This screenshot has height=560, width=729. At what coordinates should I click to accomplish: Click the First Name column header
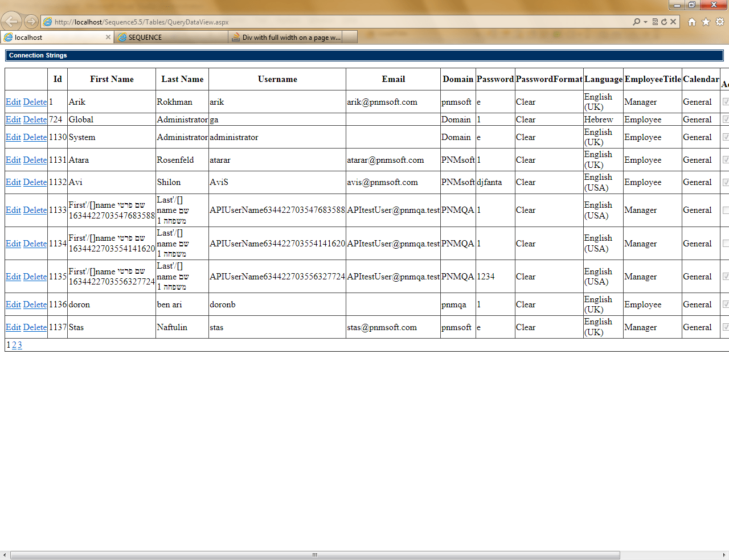tap(112, 79)
